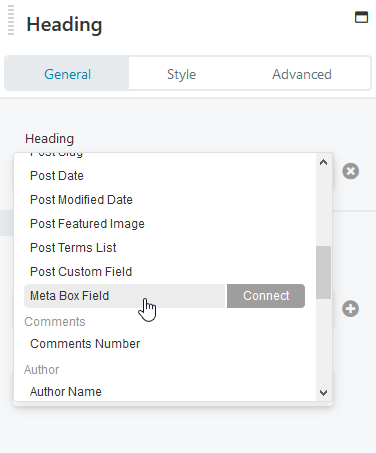This screenshot has width=376, height=453.
Task: Open the Style tab
Action: (181, 74)
